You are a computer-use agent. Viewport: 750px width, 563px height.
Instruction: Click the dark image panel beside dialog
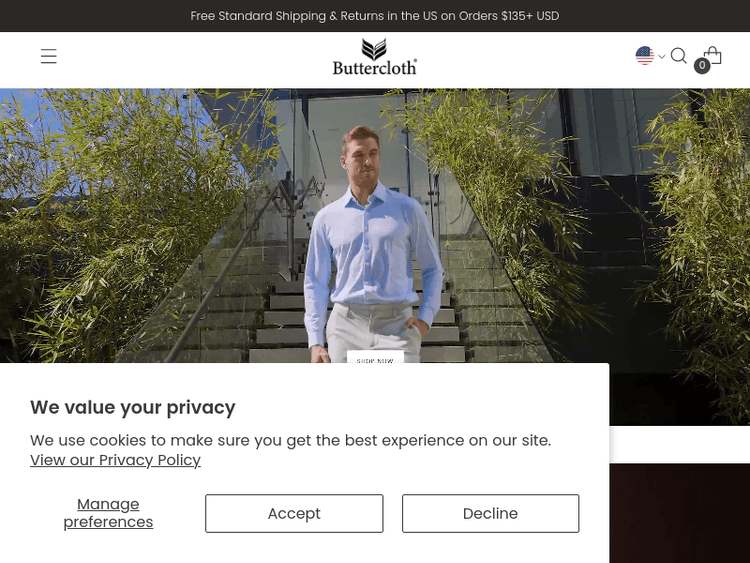[x=680, y=513]
